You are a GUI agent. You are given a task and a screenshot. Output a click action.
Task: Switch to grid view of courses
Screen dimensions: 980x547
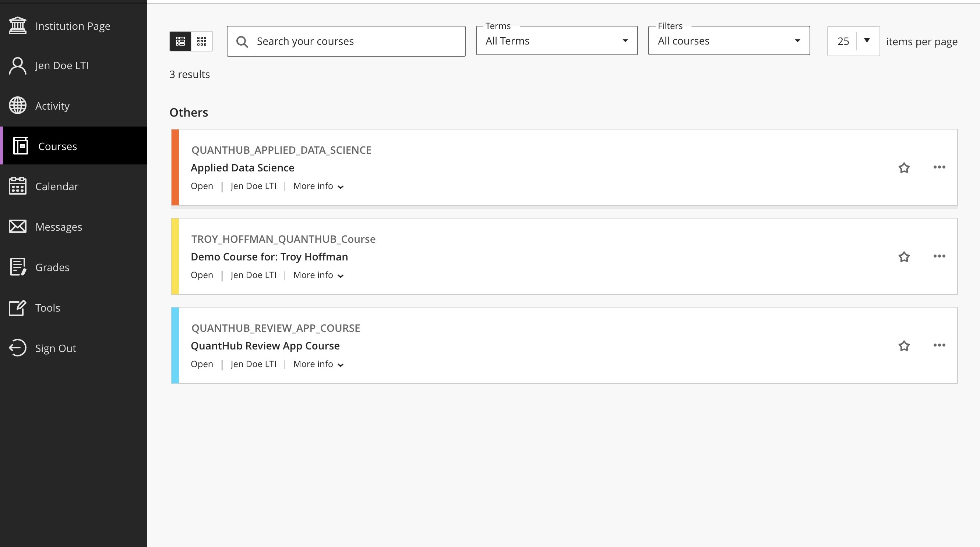coord(202,41)
